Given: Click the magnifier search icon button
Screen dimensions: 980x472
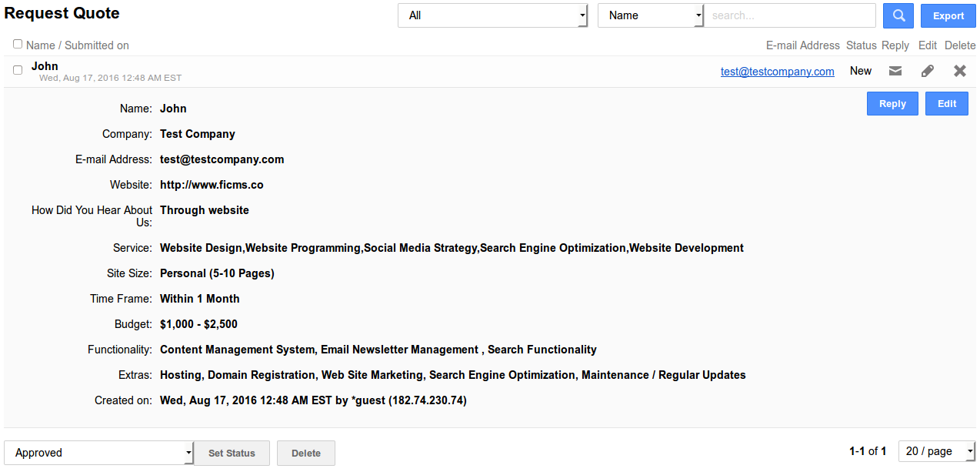Looking at the screenshot, I should pos(898,15).
